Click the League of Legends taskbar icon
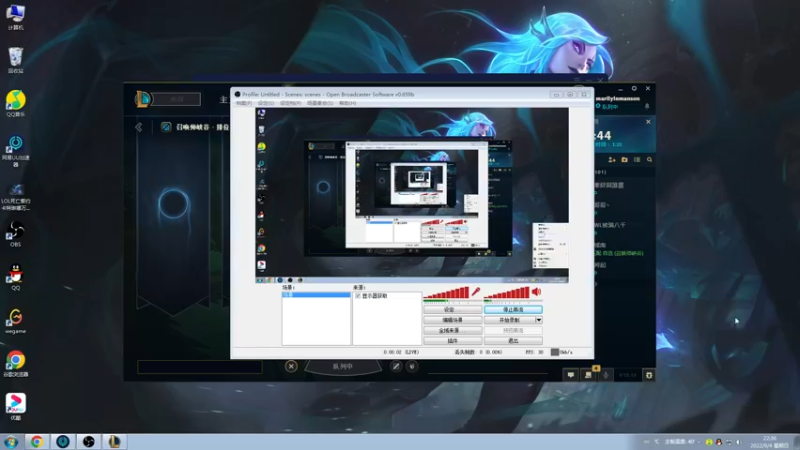Image resolution: width=800 pixels, height=450 pixels. point(114,442)
